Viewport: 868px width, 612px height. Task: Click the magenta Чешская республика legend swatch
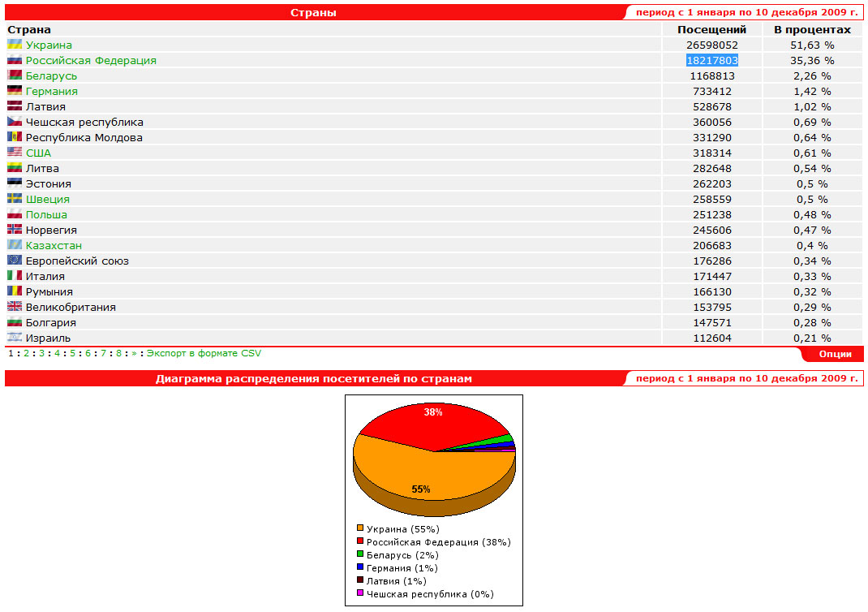tap(360, 593)
